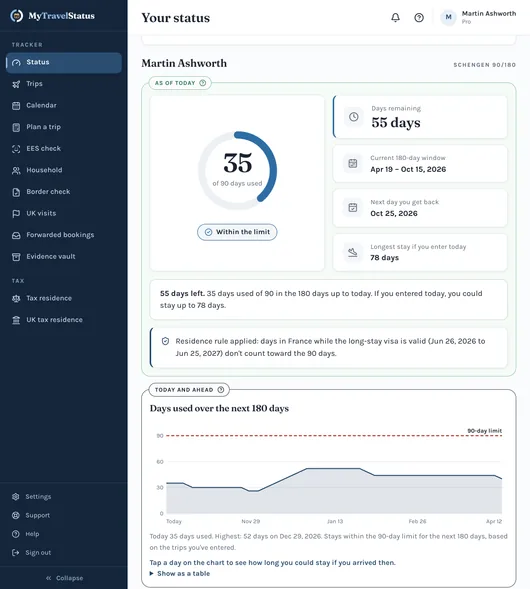The height and width of the screenshot is (589, 530).
Task: Click the Today and ahead info icon
Action: [221, 390]
